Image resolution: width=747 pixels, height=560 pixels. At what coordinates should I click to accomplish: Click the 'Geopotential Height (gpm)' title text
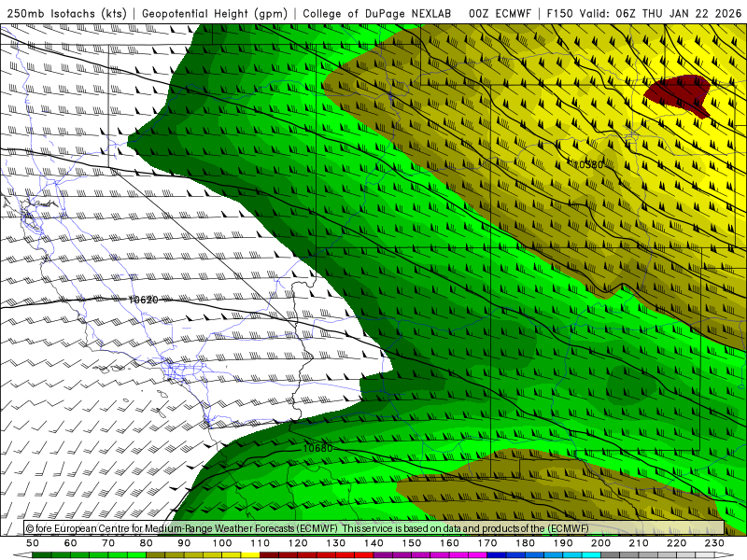pos(215,14)
